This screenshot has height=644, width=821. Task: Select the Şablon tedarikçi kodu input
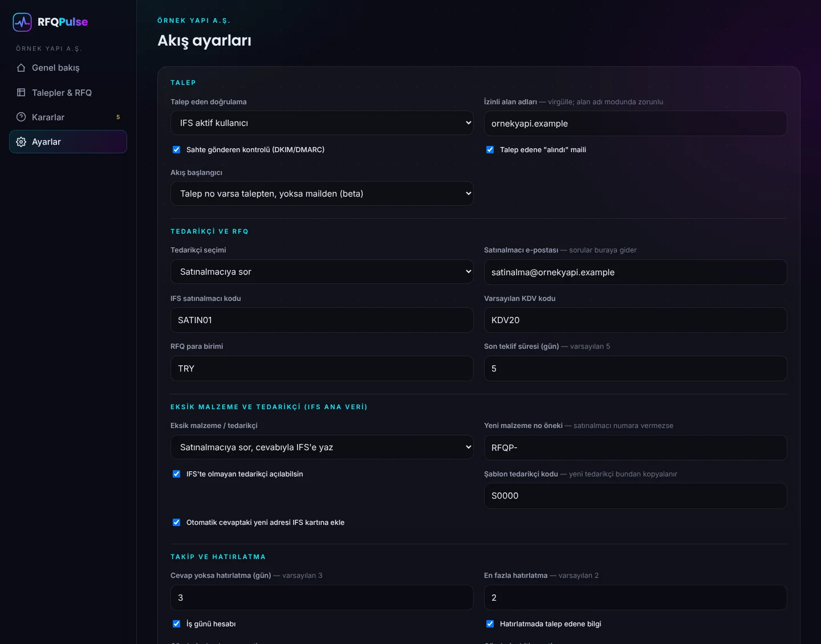click(x=636, y=496)
